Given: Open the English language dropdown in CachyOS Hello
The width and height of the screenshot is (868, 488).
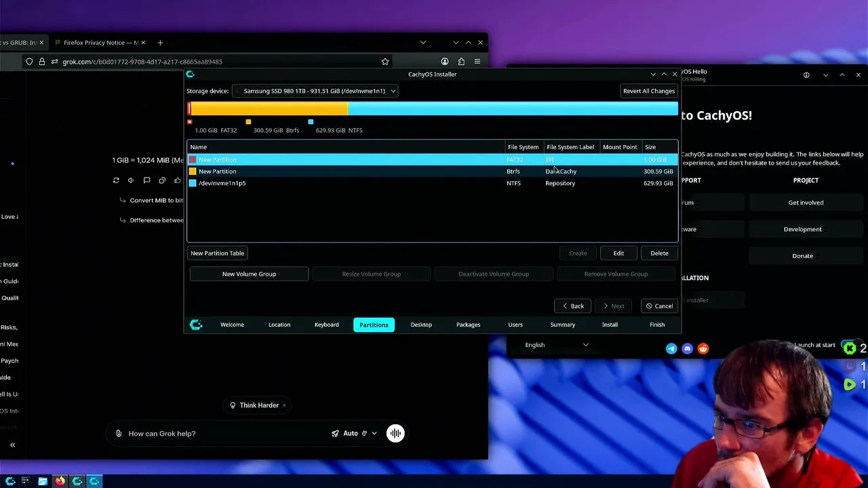Looking at the screenshot, I should click(556, 345).
